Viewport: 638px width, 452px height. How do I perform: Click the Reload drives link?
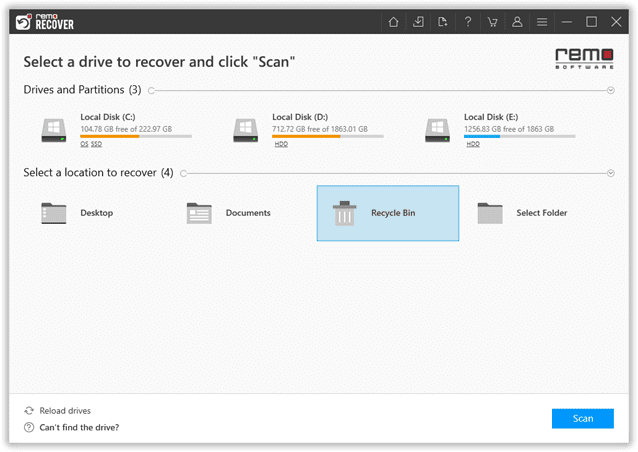coord(57,411)
